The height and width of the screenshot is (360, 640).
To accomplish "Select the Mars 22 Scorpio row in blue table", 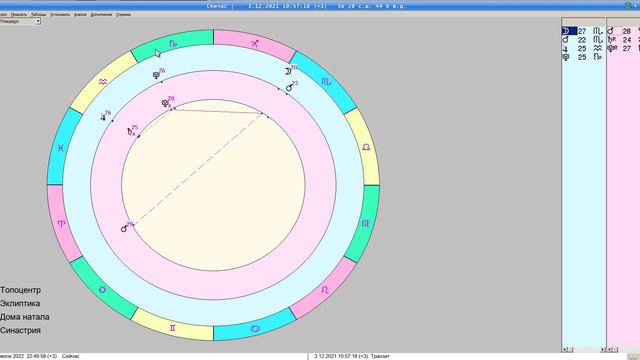I will coord(583,40).
